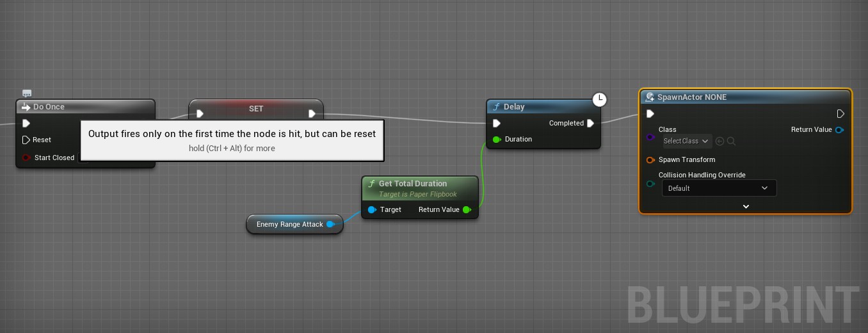Expand SpawnActor node advanced pins chevron
The width and height of the screenshot is (868, 333).
(746, 206)
